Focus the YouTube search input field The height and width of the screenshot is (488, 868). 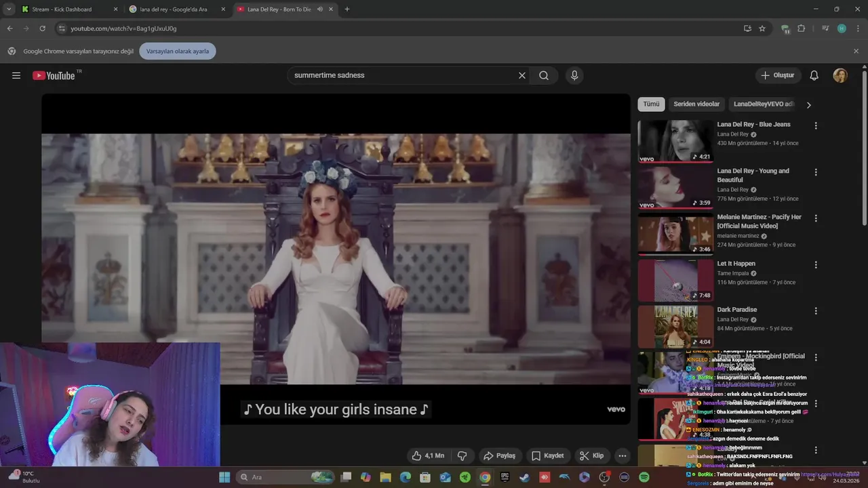pyautogui.click(x=403, y=75)
